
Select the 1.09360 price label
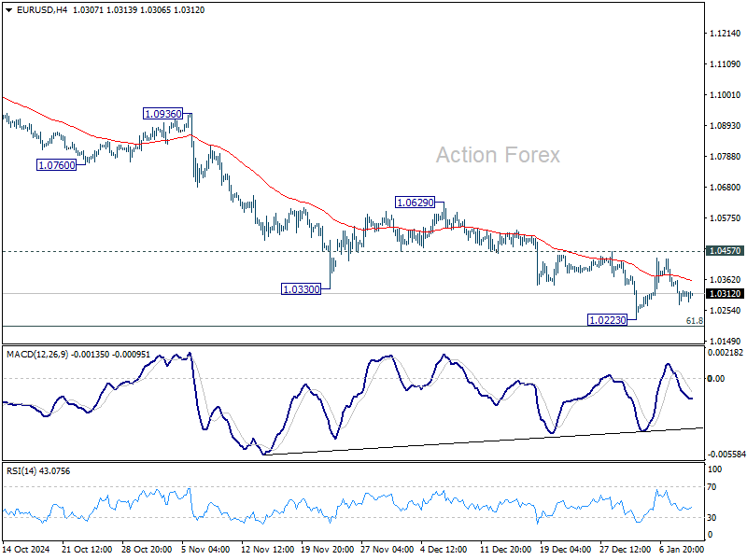163,114
